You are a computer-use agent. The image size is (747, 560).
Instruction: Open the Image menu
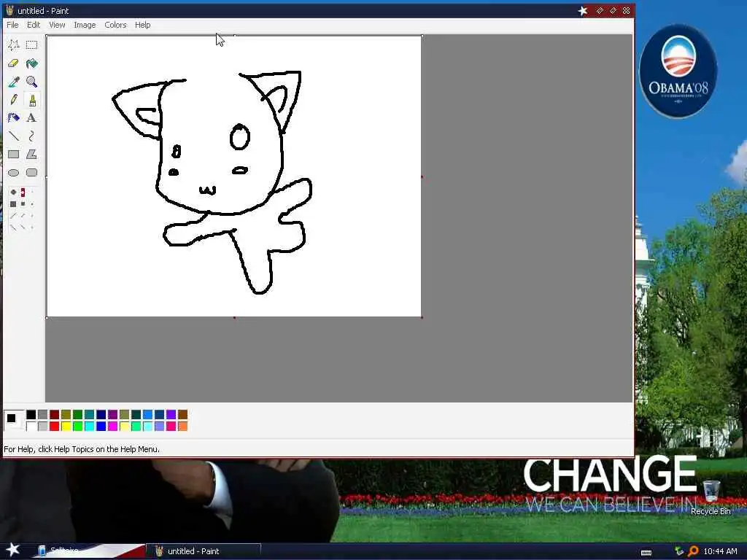point(85,25)
